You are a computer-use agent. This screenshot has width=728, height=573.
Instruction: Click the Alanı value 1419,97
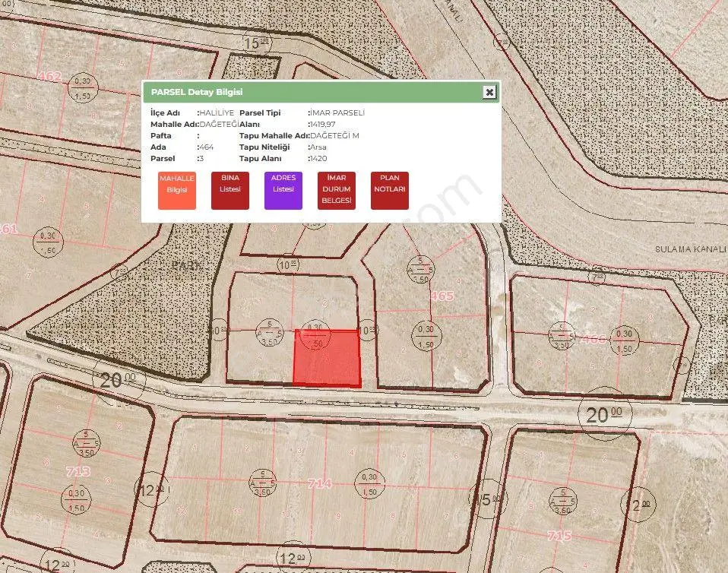(x=322, y=124)
